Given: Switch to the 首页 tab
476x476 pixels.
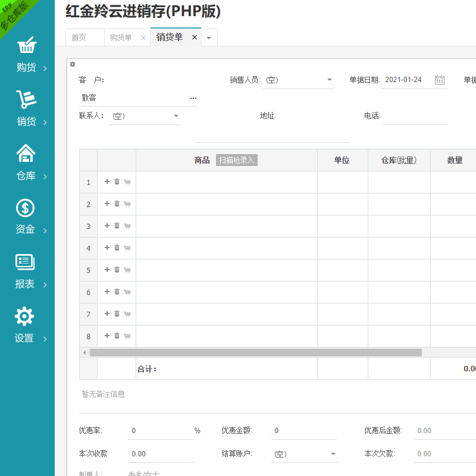Looking at the screenshot, I should pyautogui.click(x=79, y=37).
